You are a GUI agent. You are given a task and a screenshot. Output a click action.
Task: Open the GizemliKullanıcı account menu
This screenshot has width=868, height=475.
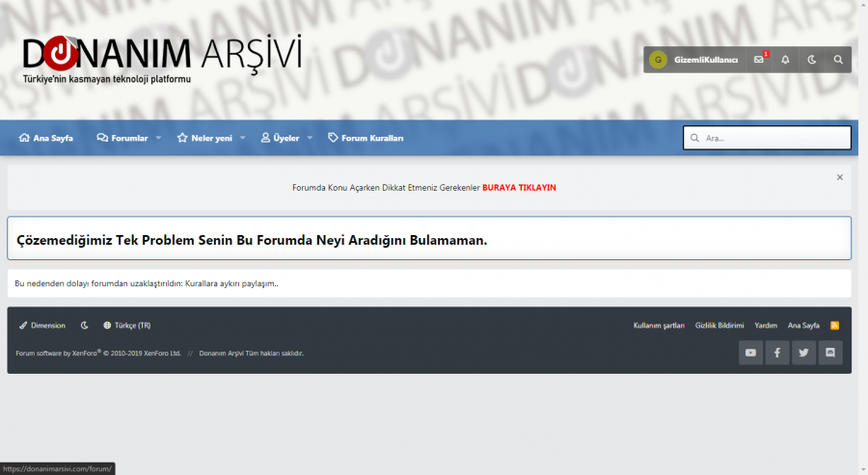694,60
